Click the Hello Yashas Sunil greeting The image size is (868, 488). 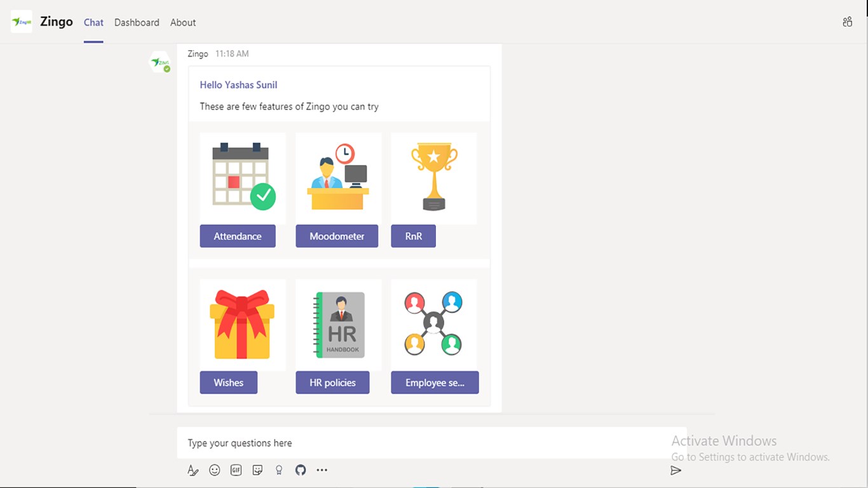click(238, 85)
